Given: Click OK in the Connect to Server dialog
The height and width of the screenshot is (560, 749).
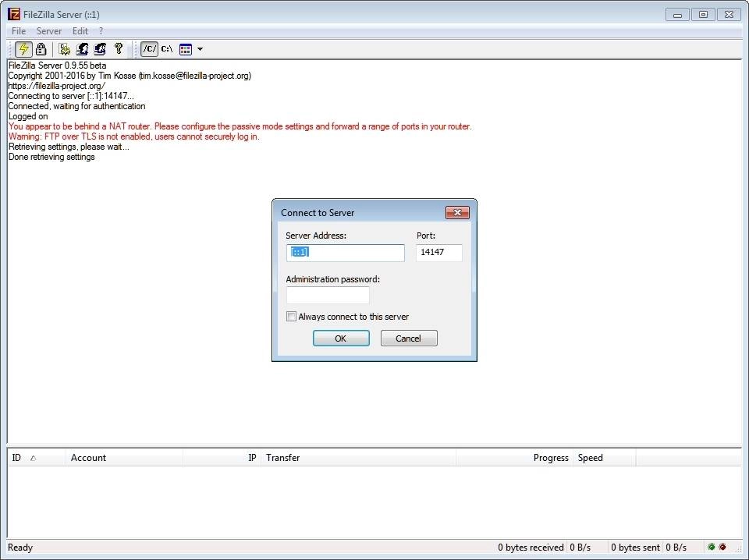Looking at the screenshot, I should [341, 338].
